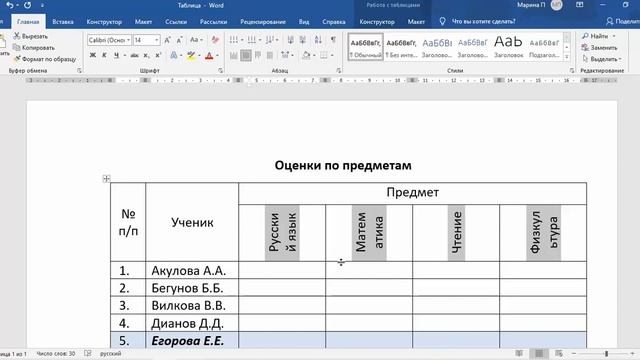Screen dimensions: 640x360
Task: Open the Справка tab
Action: (x=334, y=22)
